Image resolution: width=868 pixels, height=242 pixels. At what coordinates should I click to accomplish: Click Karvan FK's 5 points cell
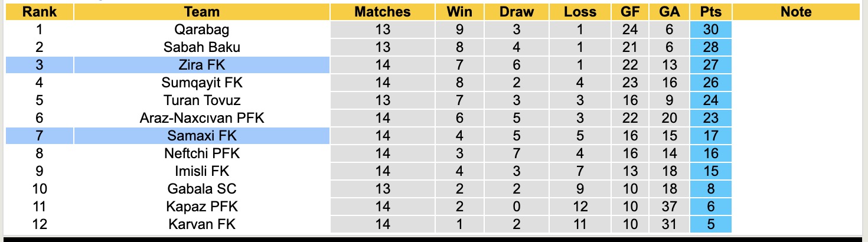click(x=710, y=224)
